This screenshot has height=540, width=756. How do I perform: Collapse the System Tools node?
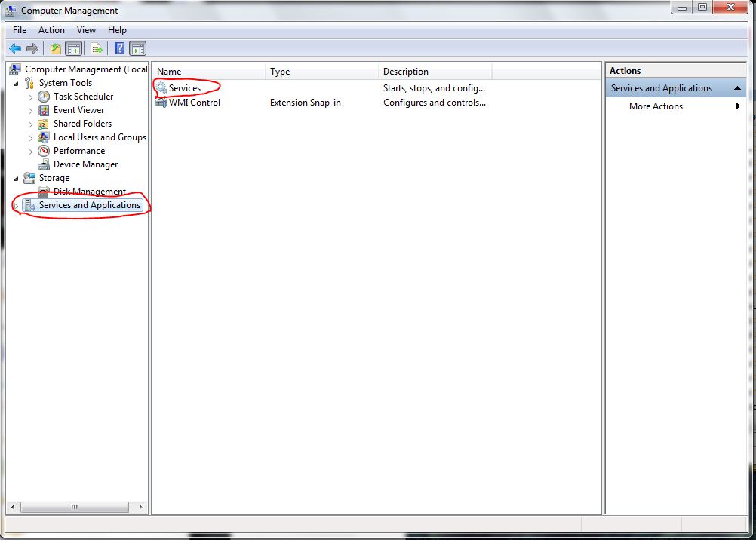coord(19,83)
